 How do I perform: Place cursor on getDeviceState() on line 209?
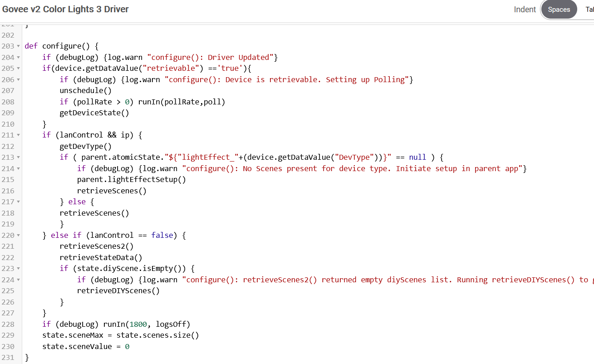[x=94, y=113]
